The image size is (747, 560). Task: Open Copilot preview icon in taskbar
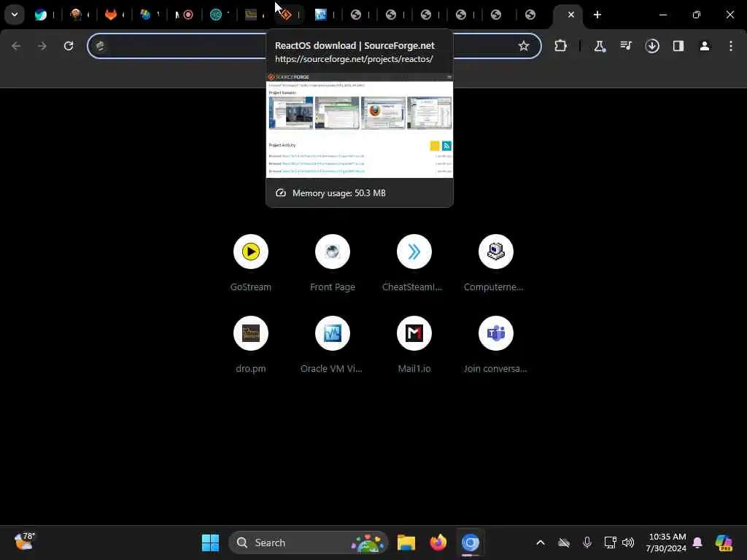click(x=724, y=542)
